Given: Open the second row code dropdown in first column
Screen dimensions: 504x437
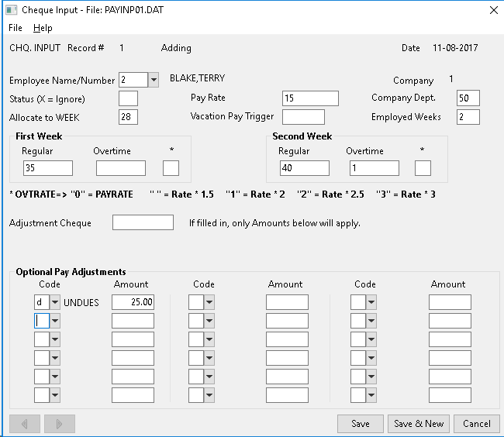Looking at the screenshot, I should point(55,321).
